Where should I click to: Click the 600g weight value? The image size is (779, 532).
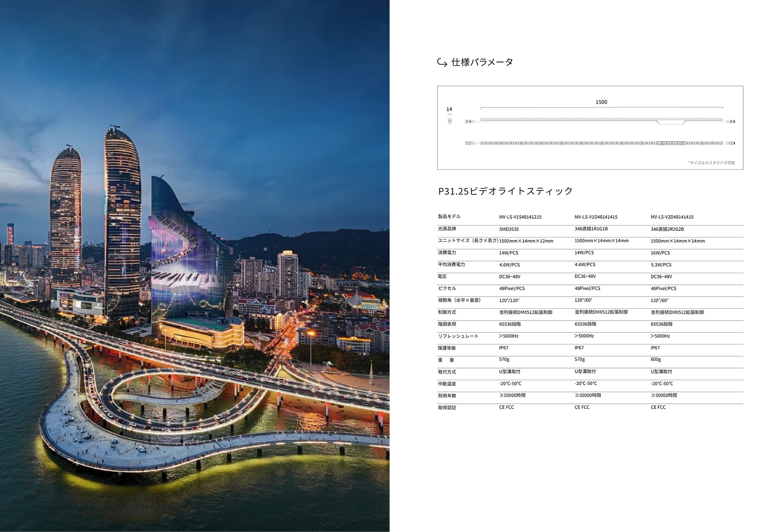[x=656, y=360]
